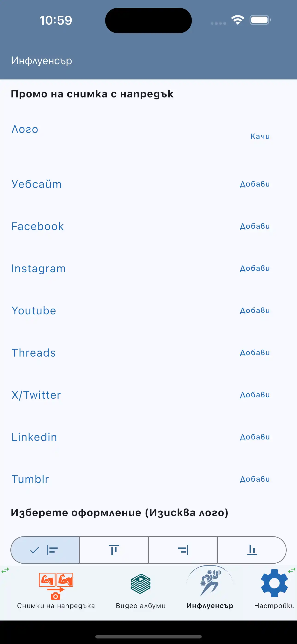Open settings gear icon
Viewport: 297px width, 644px height.
(274, 583)
